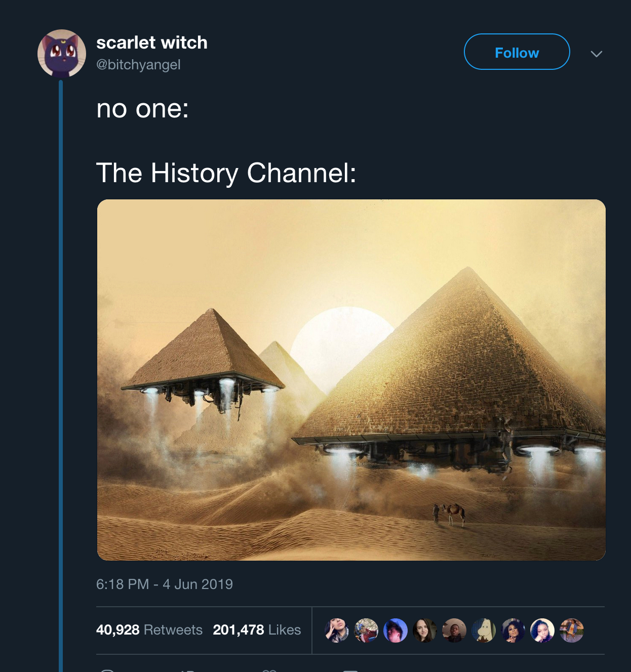The image size is (631, 672).
Task: View the 201,478 Likes list
Action: (x=257, y=629)
